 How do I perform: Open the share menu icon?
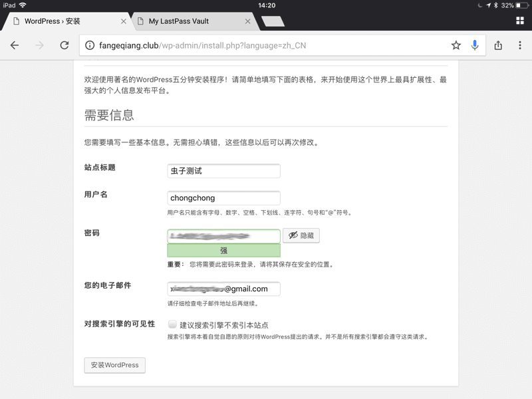point(498,45)
